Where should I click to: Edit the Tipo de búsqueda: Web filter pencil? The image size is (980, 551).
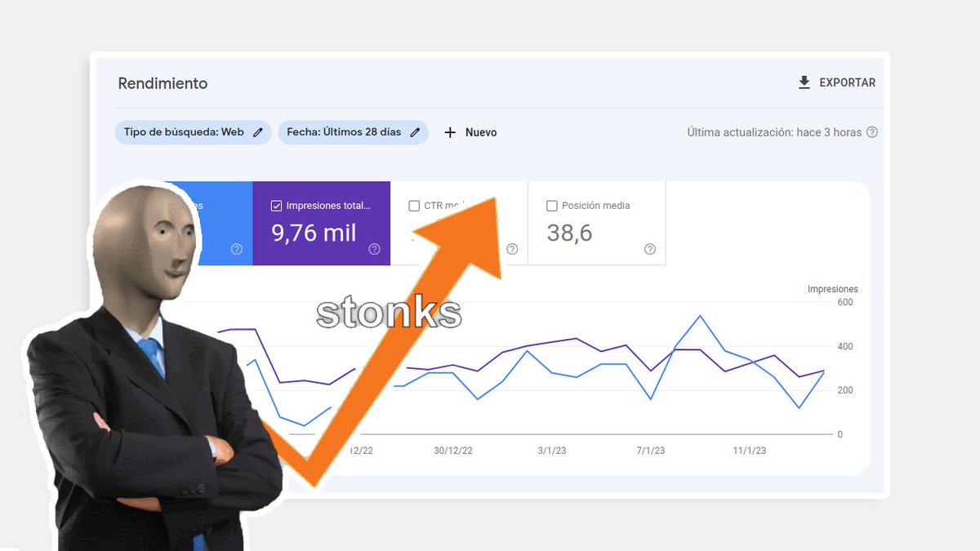point(258,132)
